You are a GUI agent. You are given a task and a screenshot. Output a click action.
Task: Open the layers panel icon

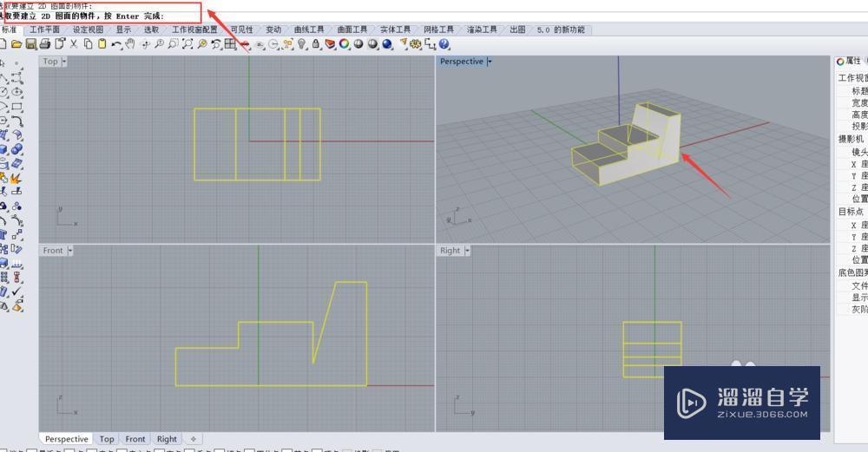pyautogui.click(x=330, y=43)
